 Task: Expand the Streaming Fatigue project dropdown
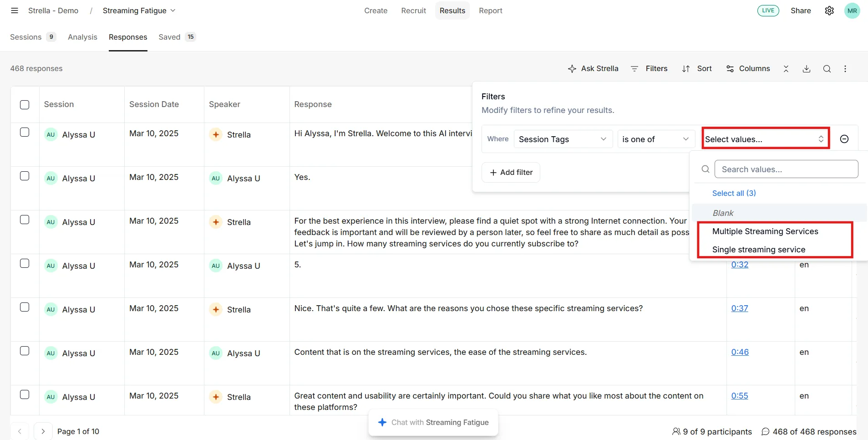coord(139,10)
